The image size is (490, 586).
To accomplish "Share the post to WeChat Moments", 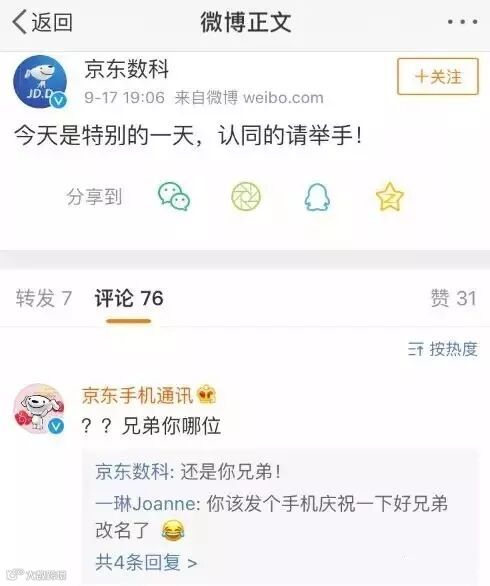I will (246, 197).
